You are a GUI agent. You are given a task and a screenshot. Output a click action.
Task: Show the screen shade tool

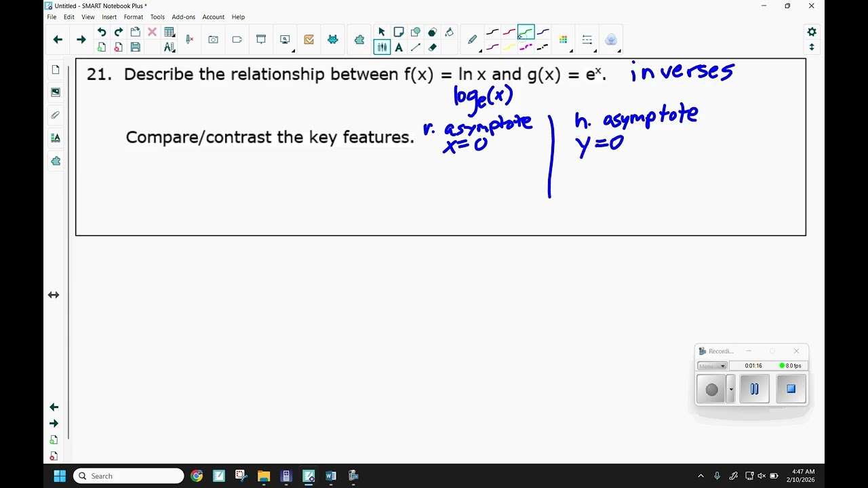coord(261,40)
